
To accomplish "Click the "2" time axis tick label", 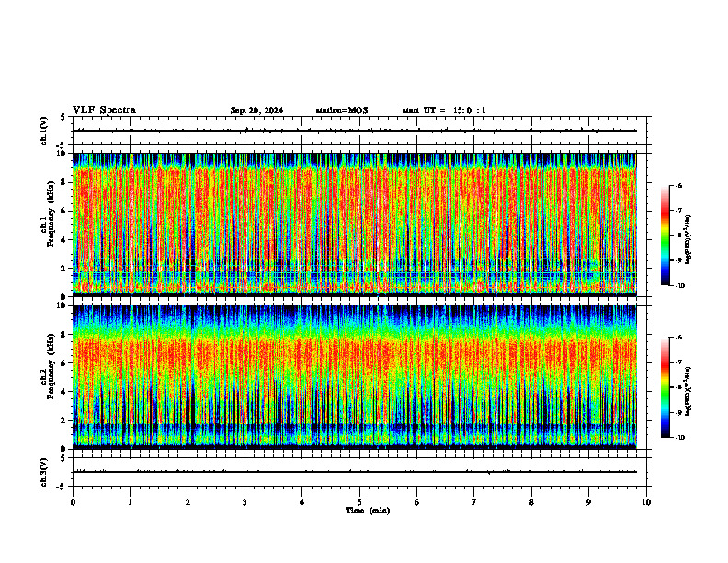I will pos(188,502).
